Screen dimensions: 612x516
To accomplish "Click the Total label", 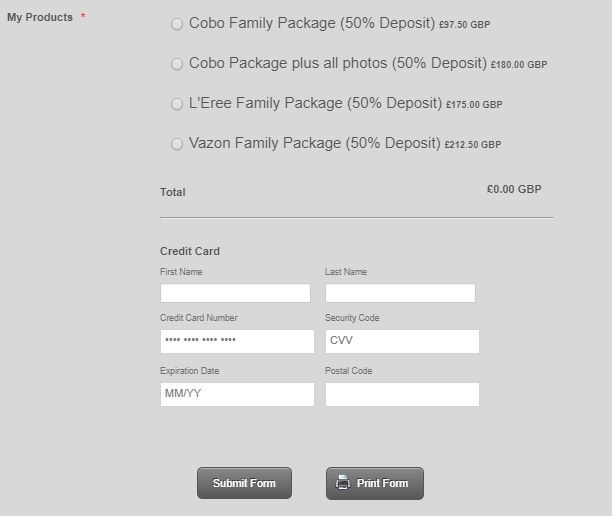I will coord(173,192).
